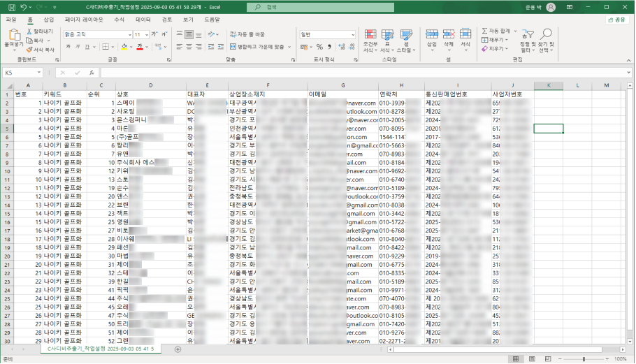Click the Share (공유) button
Image resolution: width=636 pixels, height=364 pixels.
616,20
